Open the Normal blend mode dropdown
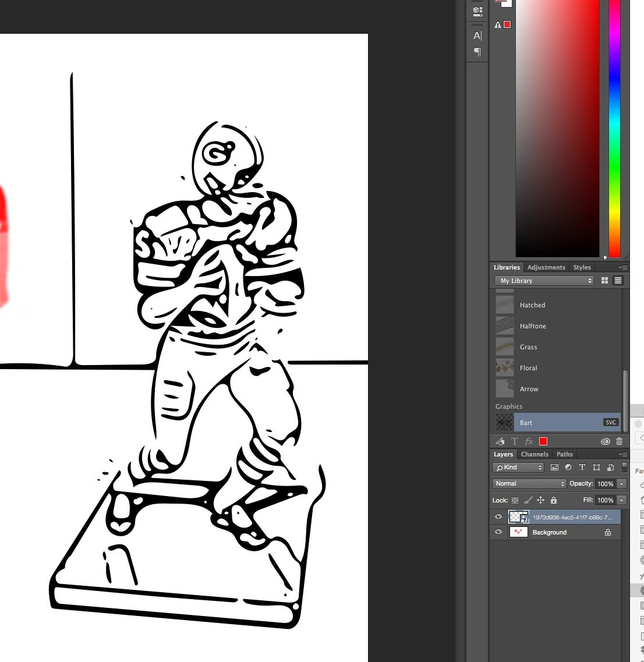 [x=529, y=484]
